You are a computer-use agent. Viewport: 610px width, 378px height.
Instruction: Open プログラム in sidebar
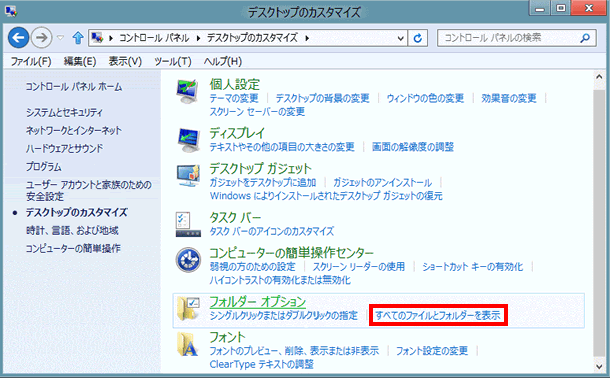tap(44, 167)
